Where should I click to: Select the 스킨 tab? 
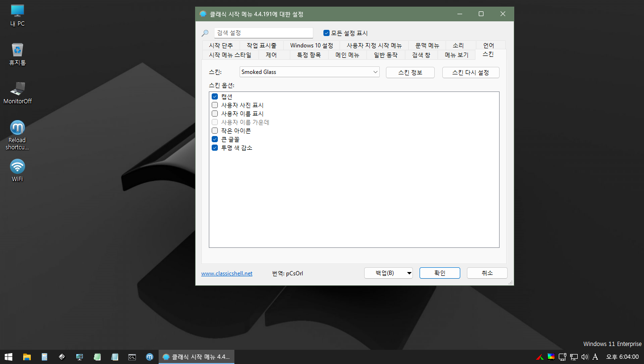click(x=488, y=54)
